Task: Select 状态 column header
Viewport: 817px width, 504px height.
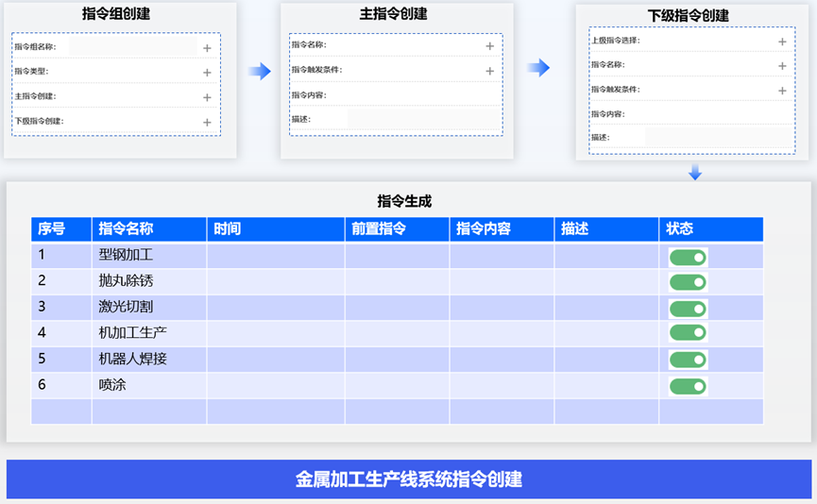Action: [x=710, y=228]
